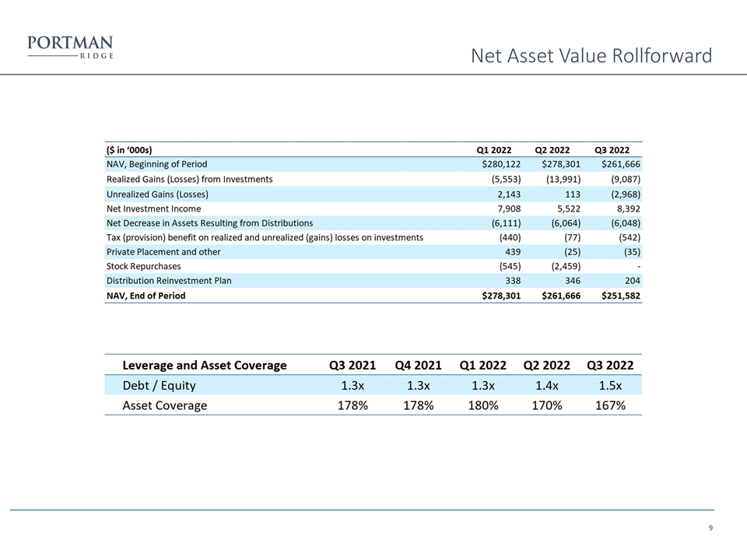
Task: Select the Asset Coverage row label
Action: coord(165,405)
